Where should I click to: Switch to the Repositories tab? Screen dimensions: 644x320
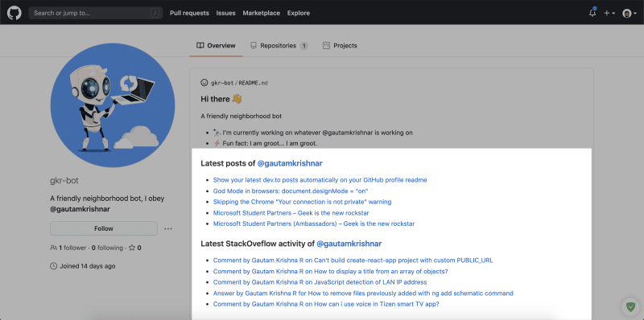pyautogui.click(x=279, y=46)
